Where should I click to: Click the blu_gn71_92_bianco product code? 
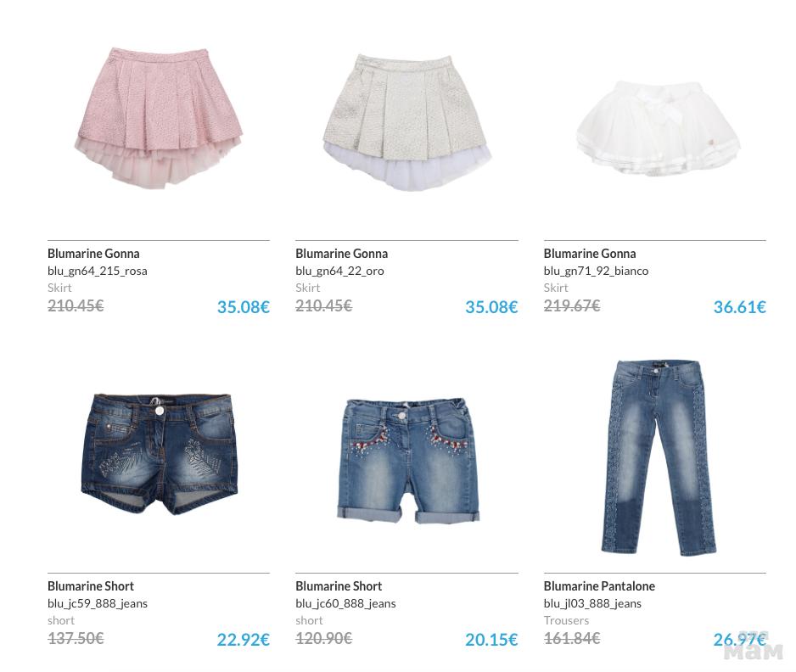click(x=596, y=271)
